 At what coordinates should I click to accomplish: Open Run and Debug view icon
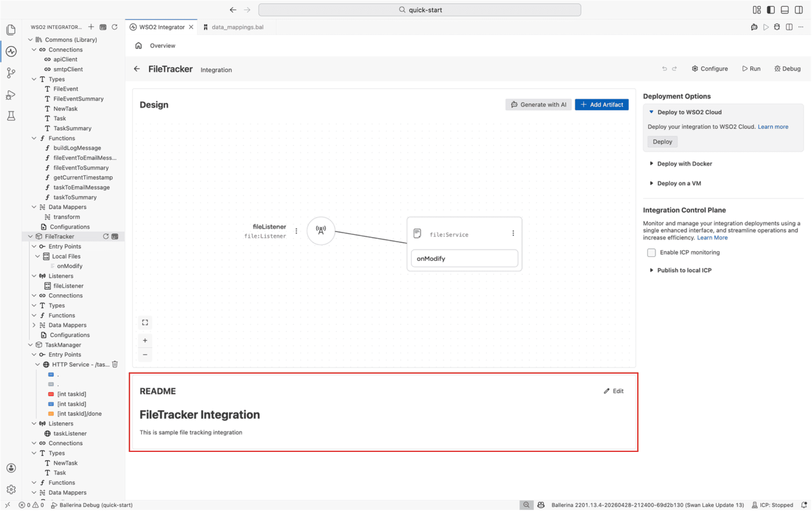click(x=11, y=95)
